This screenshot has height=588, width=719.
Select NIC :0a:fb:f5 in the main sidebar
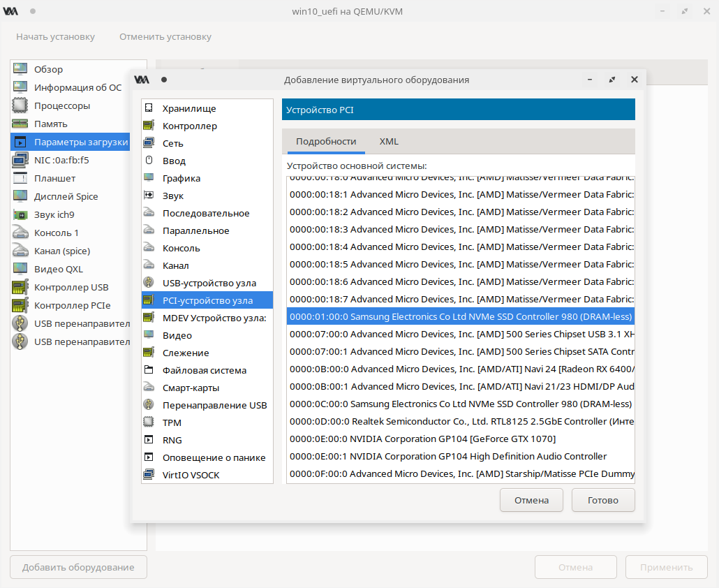coord(70,160)
